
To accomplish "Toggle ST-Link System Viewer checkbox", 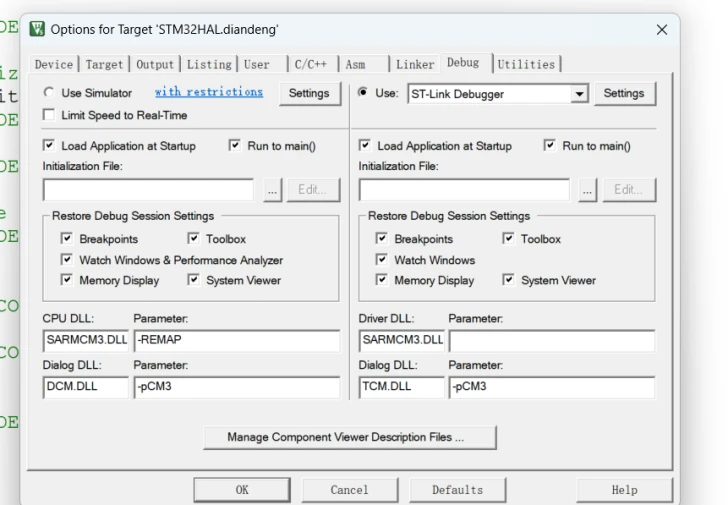I will 508,280.
